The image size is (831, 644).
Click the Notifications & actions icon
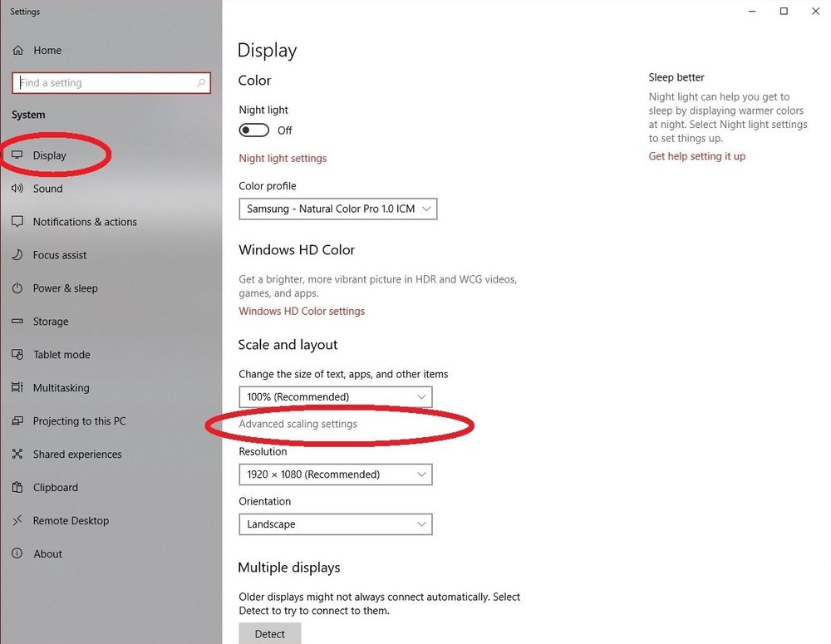(17, 222)
